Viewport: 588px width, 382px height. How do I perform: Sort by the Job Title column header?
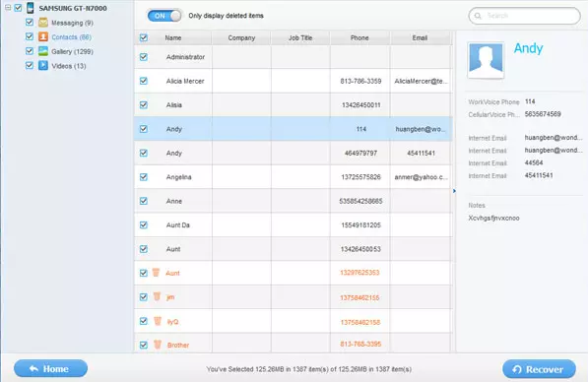(300, 37)
